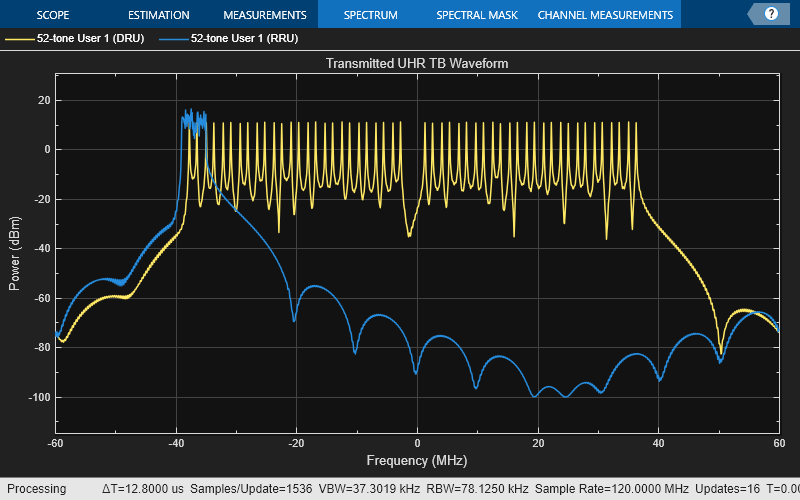Click the Frequency (MHz) x-axis label
Screen dimensions: 800x500
pyautogui.click(x=417, y=460)
